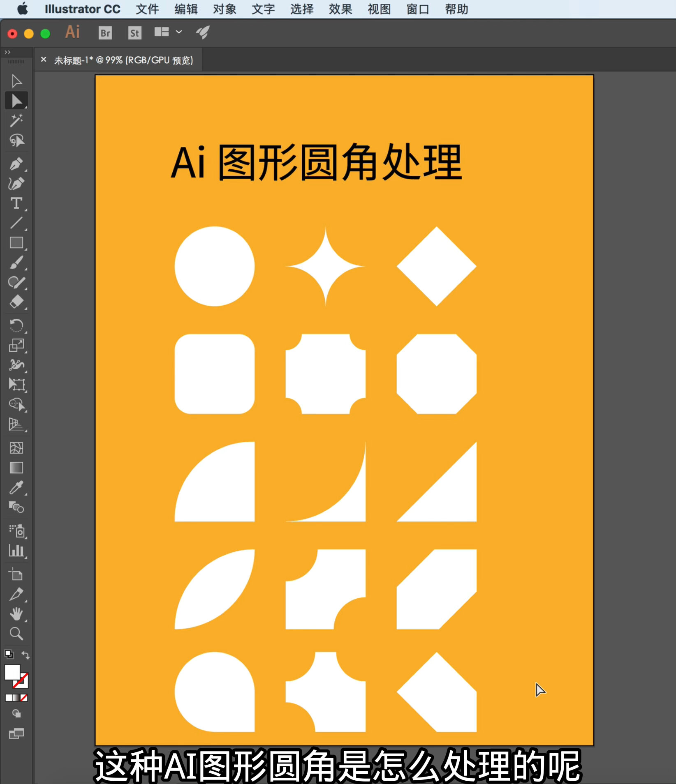Select the Slice tool
Image resolution: width=676 pixels, height=784 pixels.
16,594
